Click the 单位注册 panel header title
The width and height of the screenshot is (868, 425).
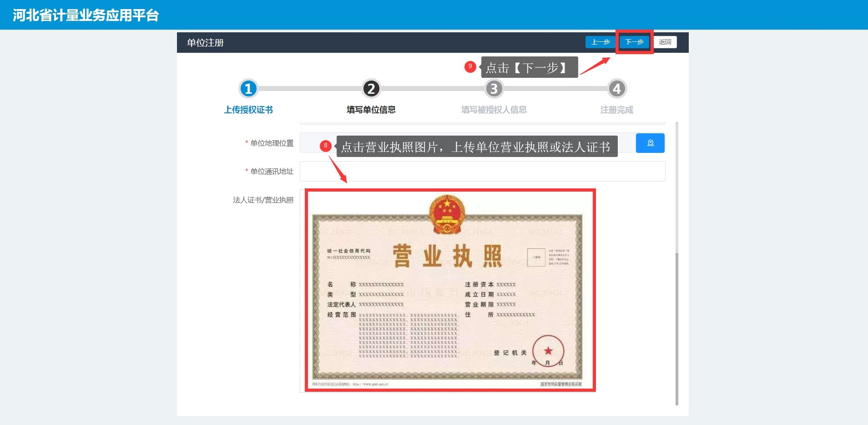[x=205, y=43]
